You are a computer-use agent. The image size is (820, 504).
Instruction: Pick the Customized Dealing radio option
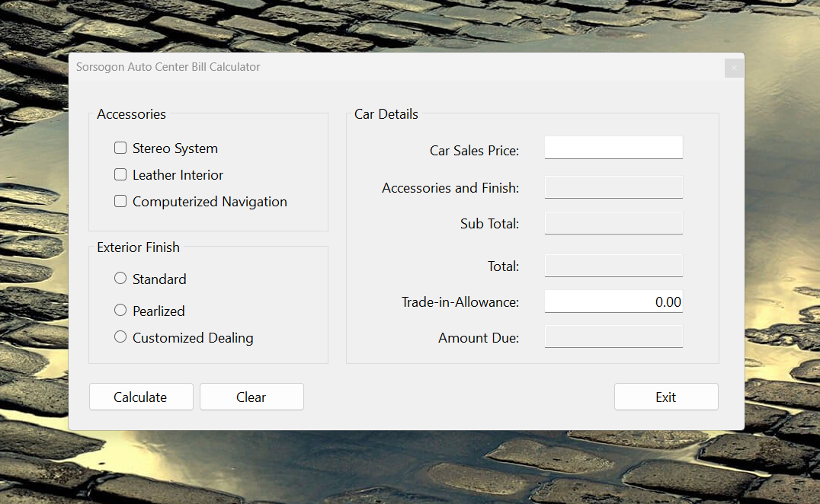pos(120,337)
